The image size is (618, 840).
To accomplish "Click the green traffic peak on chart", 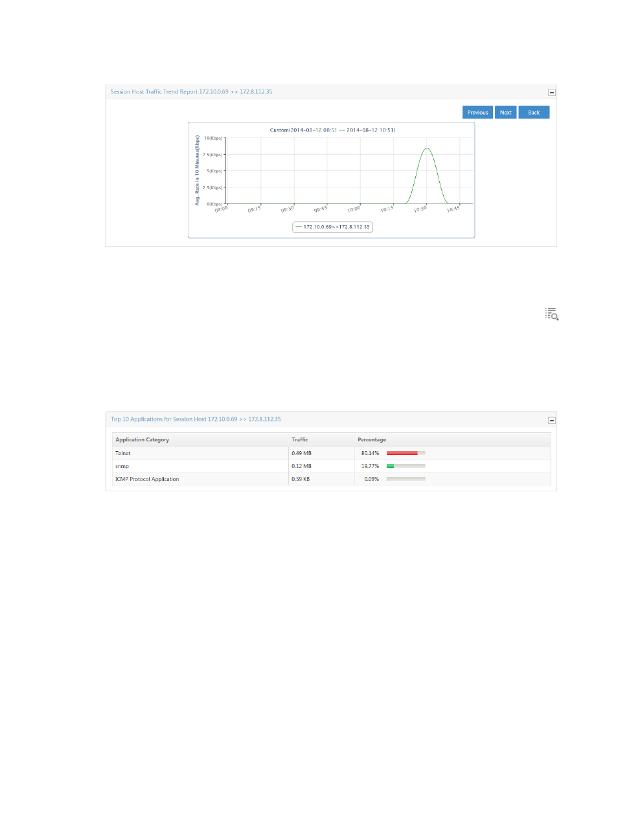I will (427, 150).
